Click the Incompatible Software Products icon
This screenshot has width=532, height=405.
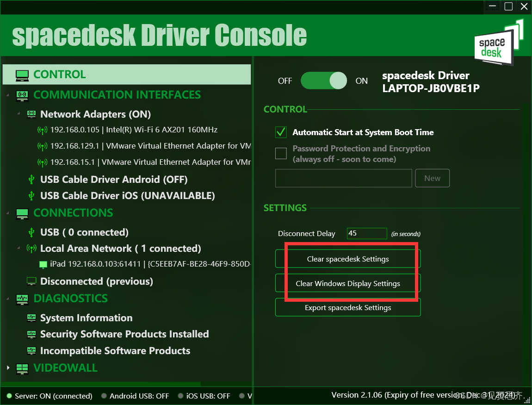(31, 351)
